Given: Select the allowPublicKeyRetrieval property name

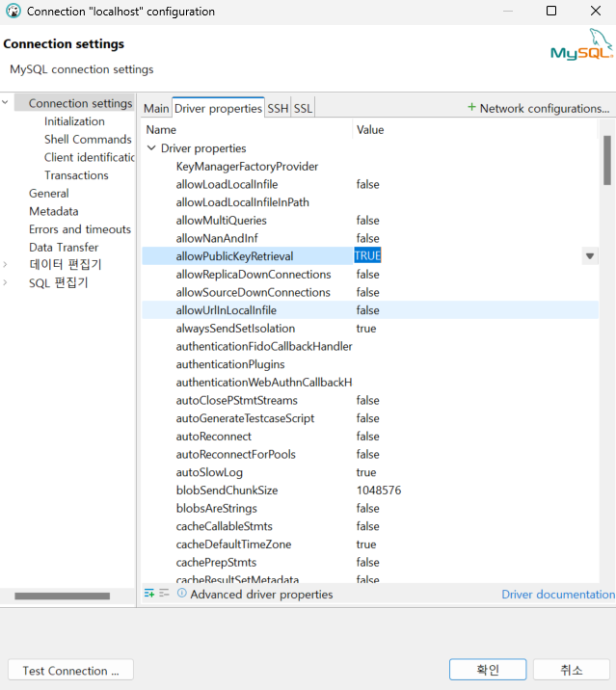Looking at the screenshot, I should click(234, 256).
